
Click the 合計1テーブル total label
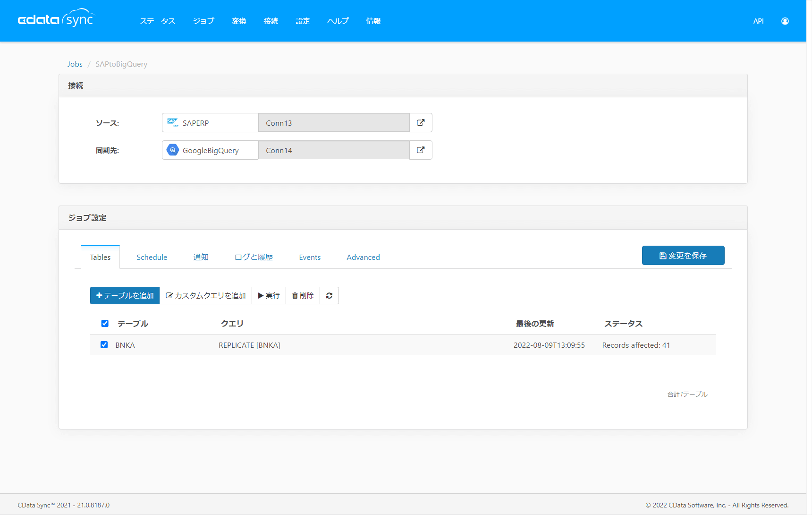687,394
